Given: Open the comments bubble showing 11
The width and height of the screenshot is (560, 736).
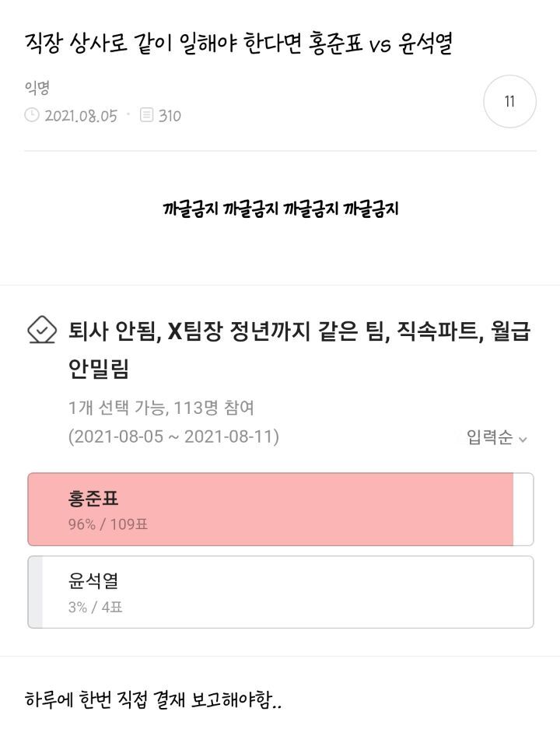Looking at the screenshot, I should 509,102.
